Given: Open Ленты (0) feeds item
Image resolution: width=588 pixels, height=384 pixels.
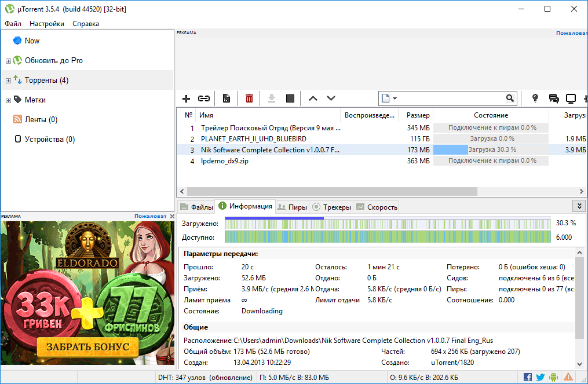Looking at the screenshot, I should [41, 120].
